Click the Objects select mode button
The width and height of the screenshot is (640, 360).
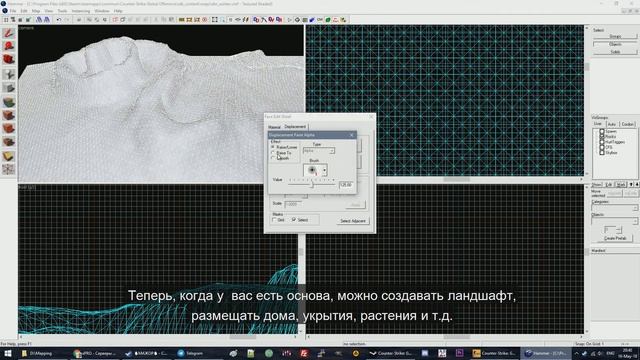click(x=615, y=44)
